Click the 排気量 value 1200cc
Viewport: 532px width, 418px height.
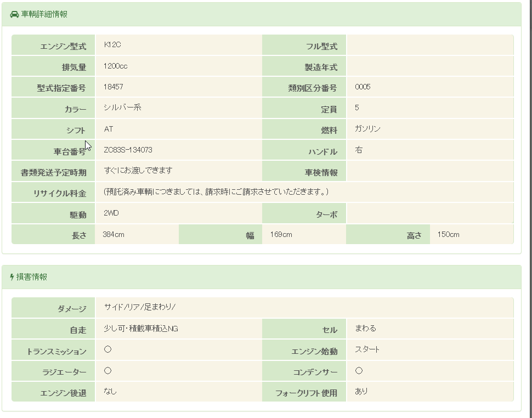115,66
